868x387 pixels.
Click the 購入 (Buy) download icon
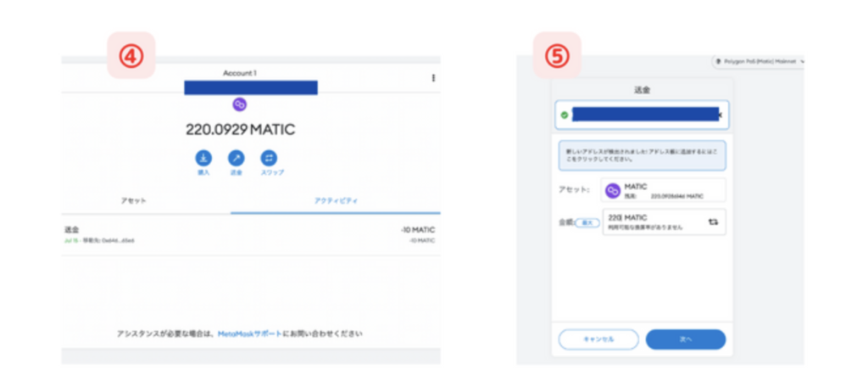click(x=203, y=158)
